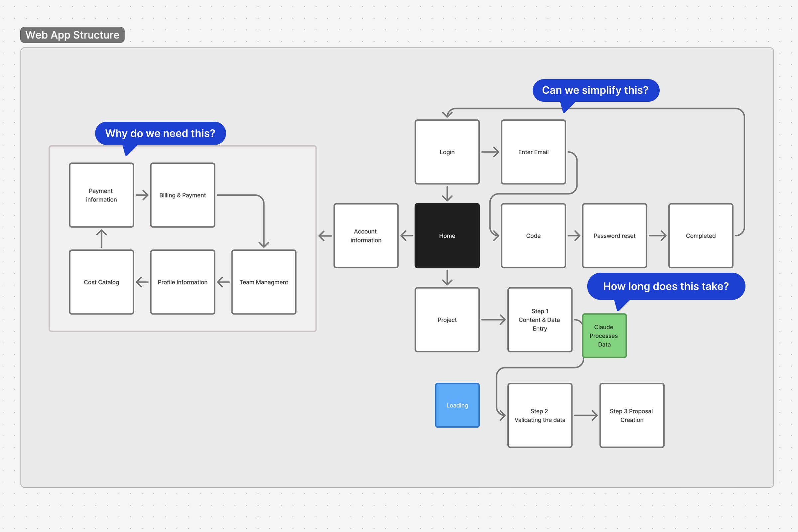Select the Completed node

(x=700, y=235)
